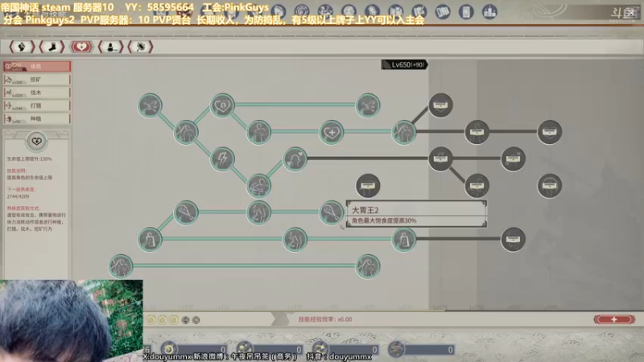This screenshot has width=644, height=362.
Task: Open the boot skill category tab
Action: (52, 47)
